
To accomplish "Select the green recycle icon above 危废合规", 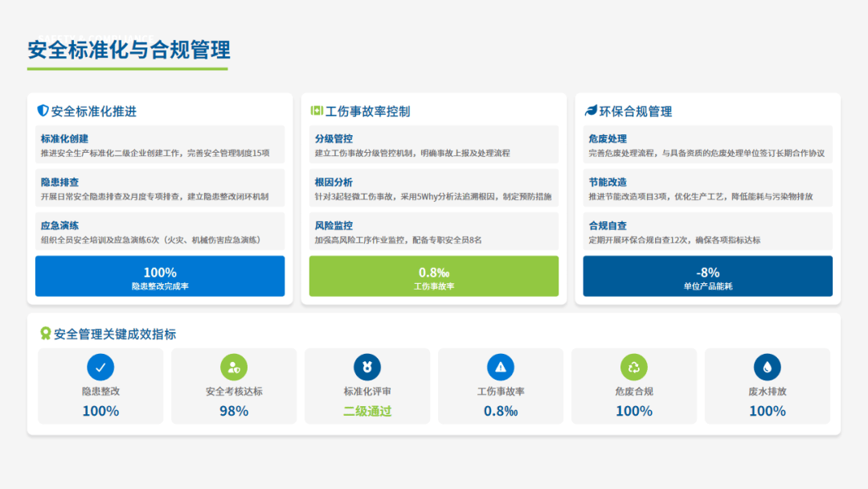I will click(x=634, y=368).
